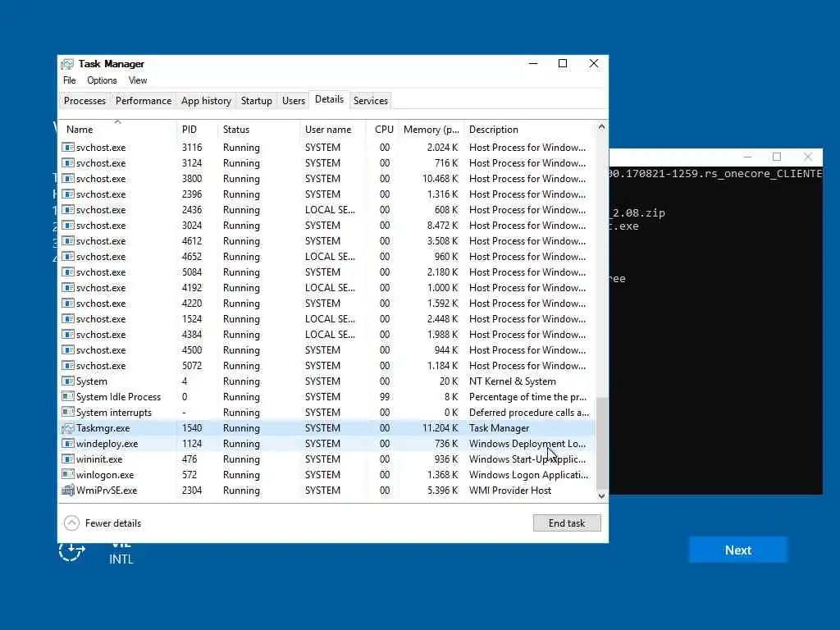Click the 2.08.zip text in console window
The height and width of the screenshot is (630, 840).
point(638,212)
